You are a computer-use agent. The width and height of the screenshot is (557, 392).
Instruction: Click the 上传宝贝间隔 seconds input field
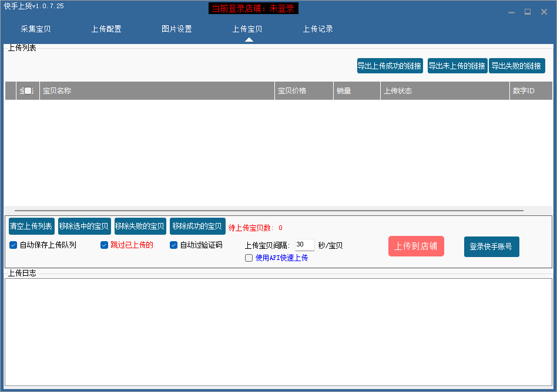pos(304,245)
